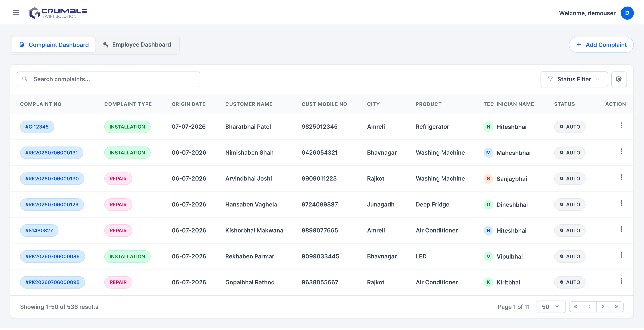Open action menu for #RK20260706000086
This screenshot has width=644, height=330.
coord(621,255)
